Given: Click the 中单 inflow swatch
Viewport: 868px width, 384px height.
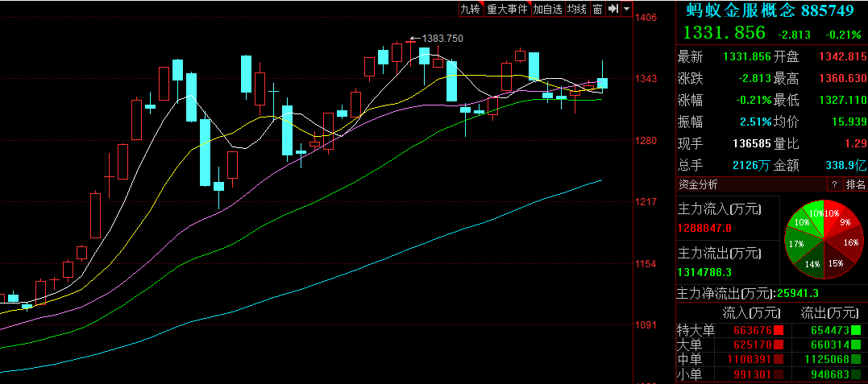Looking at the screenshot, I should 779,359.
